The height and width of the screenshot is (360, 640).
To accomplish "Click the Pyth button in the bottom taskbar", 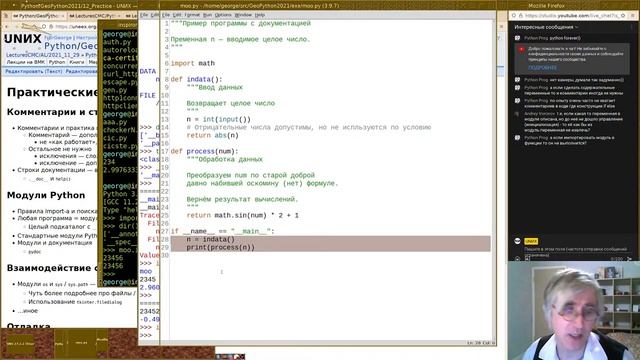I will (59, 344).
